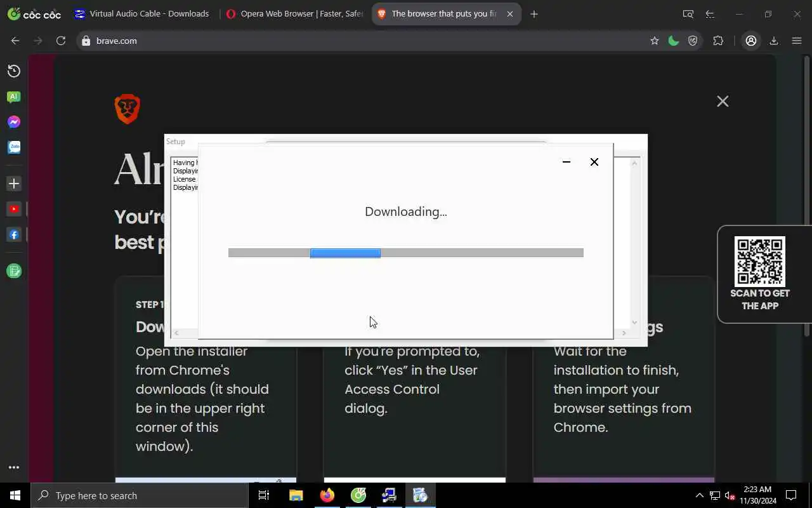Open a new tab with plus button
This screenshot has height=508, width=812.
point(534,13)
